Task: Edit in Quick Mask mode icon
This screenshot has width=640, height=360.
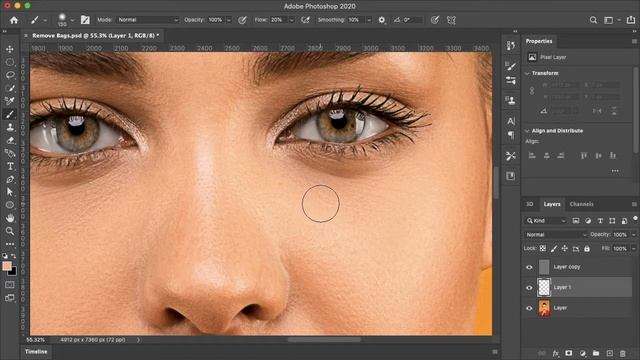Action: [10, 284]
